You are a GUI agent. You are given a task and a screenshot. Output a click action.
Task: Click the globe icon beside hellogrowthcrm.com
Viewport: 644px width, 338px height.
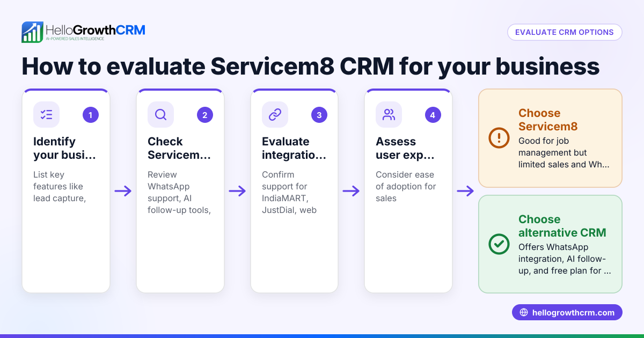(524, 313)
